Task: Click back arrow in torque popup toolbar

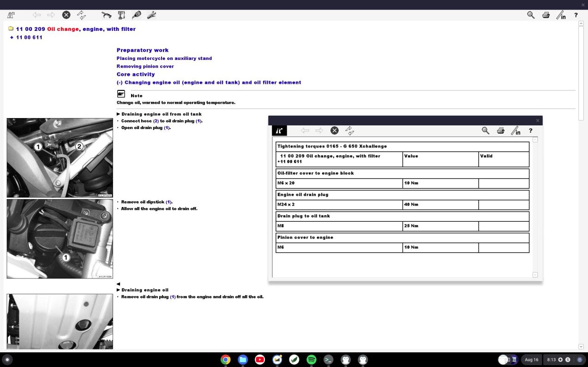Action: coord(305,130)
